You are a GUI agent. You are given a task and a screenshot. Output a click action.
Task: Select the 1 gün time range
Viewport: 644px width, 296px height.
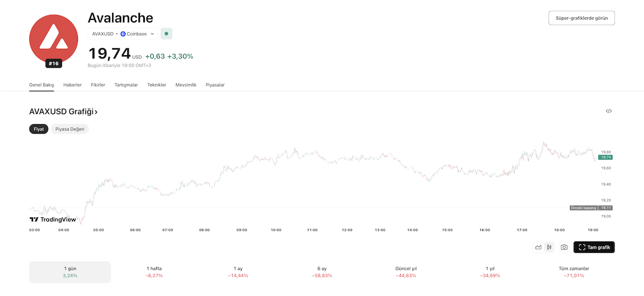click(70, 272)
